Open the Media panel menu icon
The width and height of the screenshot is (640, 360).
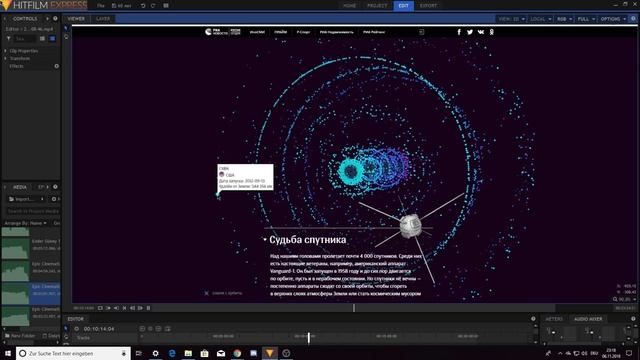tap(55, 187)
